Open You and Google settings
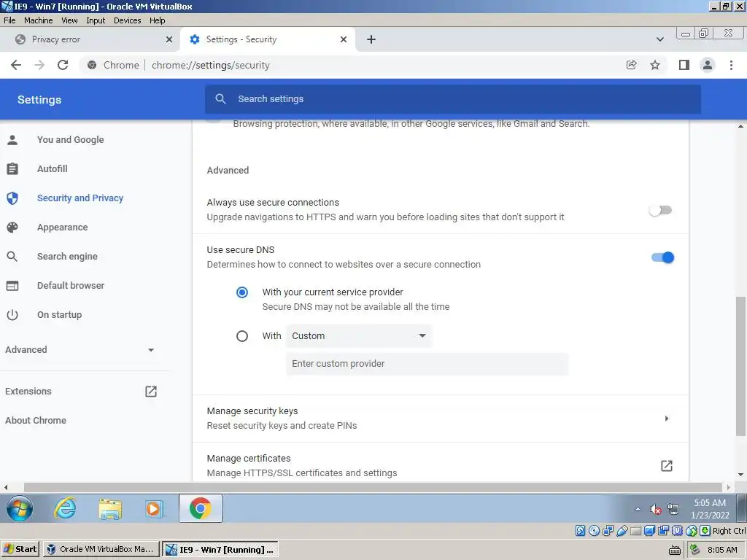Viewport: 747px width, 560px height. [71, 139]
